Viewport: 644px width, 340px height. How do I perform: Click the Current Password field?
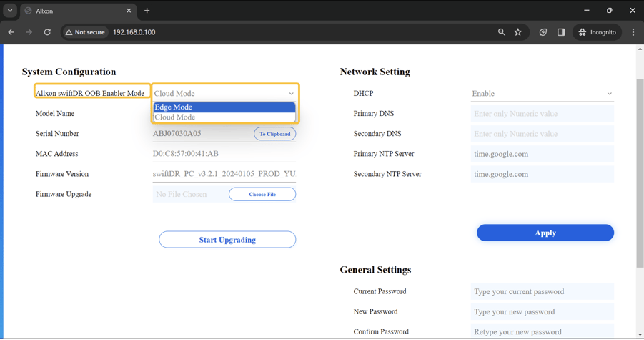(x=542, y=291)
